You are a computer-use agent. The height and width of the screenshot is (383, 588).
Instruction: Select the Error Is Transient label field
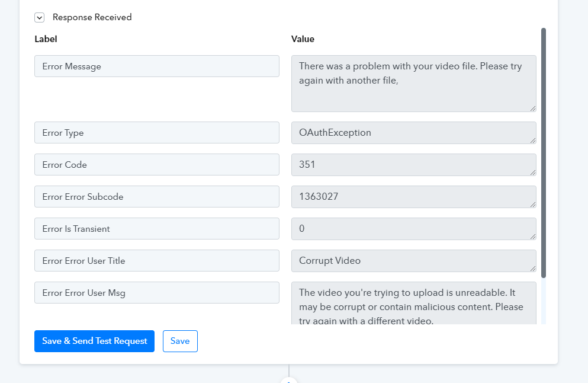click(x=157, y=229)
